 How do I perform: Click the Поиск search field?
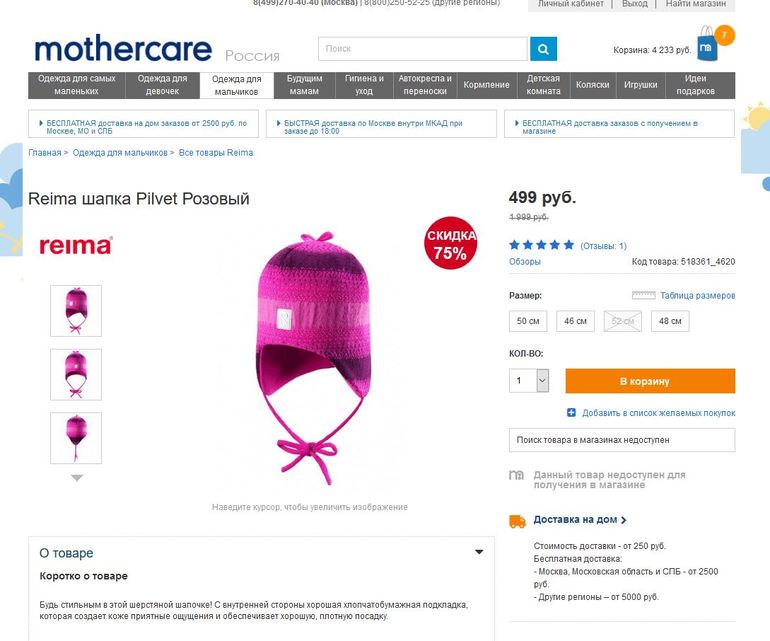click(422, 49)
